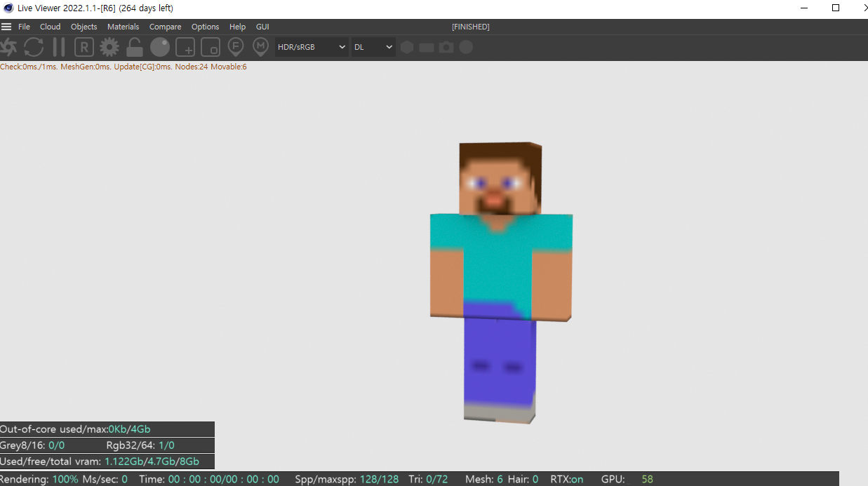Click the RTX:on indicator

567,480
